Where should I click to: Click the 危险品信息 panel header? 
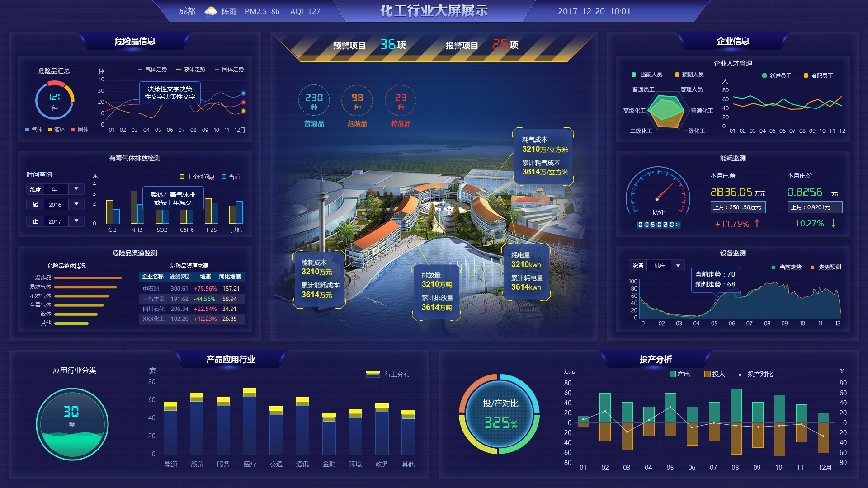tap(135, 41)
